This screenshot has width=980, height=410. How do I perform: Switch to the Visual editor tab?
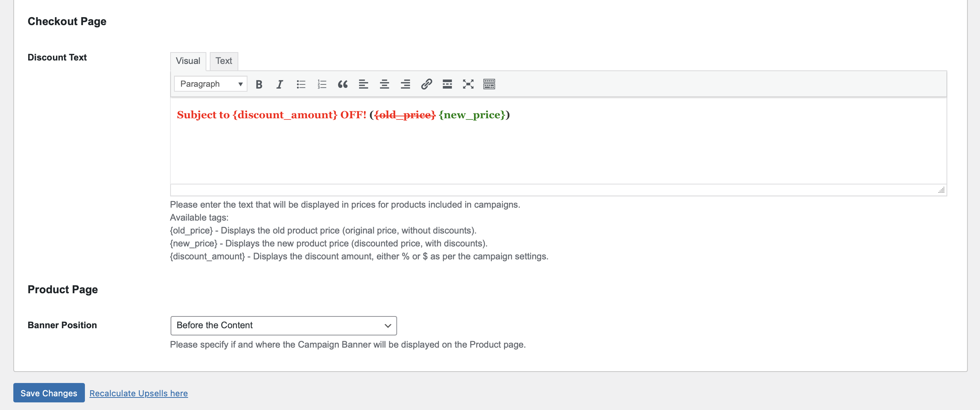point(188,61)
